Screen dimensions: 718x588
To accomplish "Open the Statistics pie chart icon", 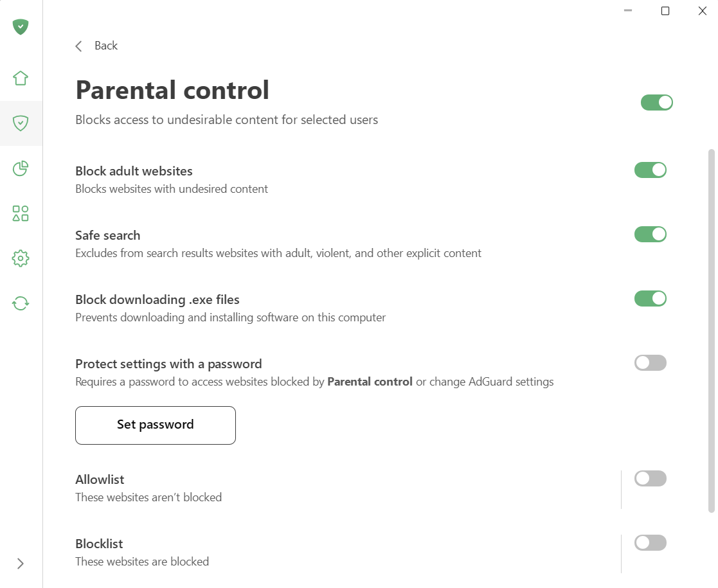I will [20, 168].
